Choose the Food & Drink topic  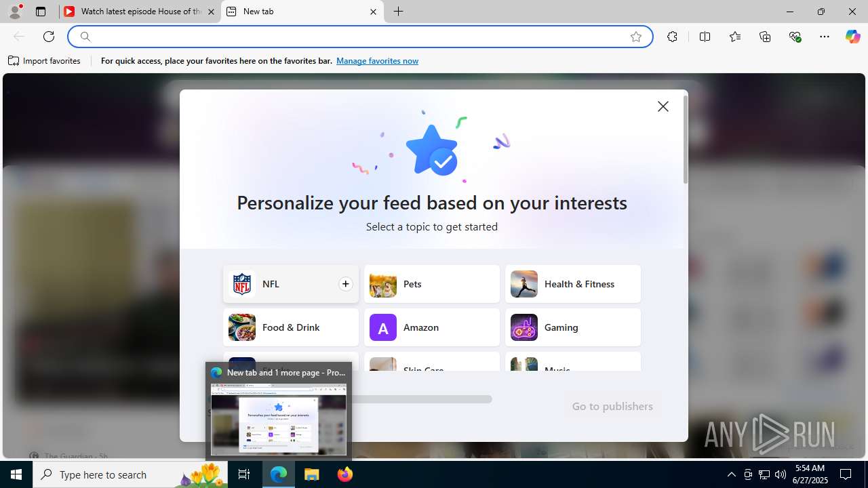(291, 327)
